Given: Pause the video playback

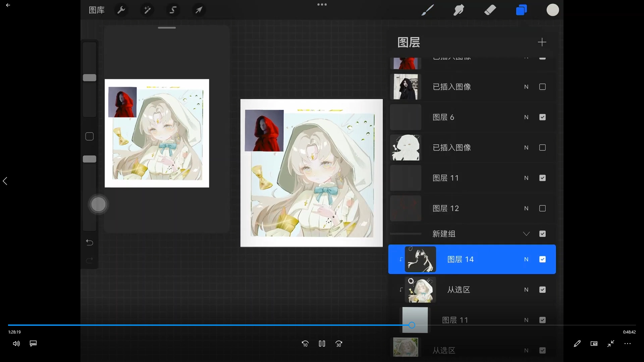Looking at the screenshot, I should [x=322, y=344].
